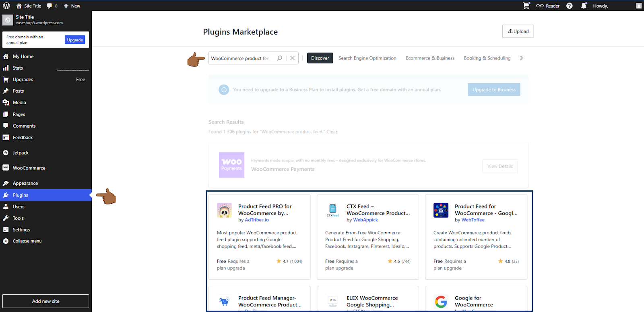Open CTX Feed WooCommerce Product title
This screenshot has width=644, height=312.
pos(378,210)
